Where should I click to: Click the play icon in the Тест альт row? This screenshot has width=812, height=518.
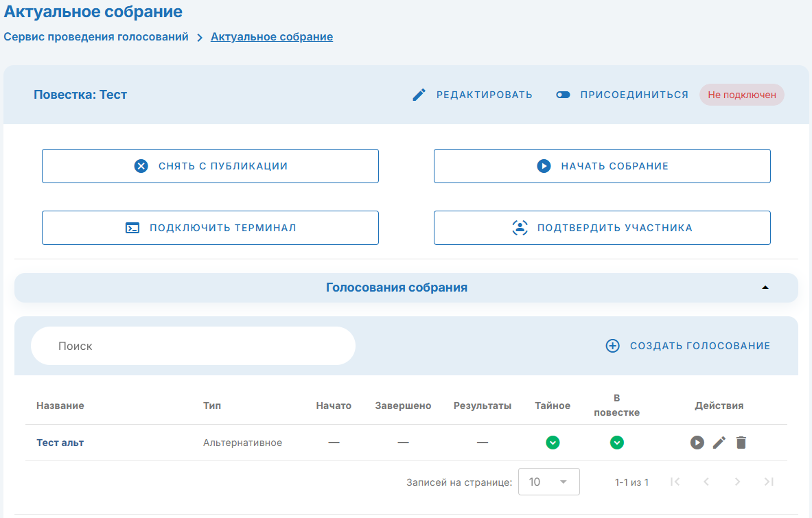click(x=697, y=443)
